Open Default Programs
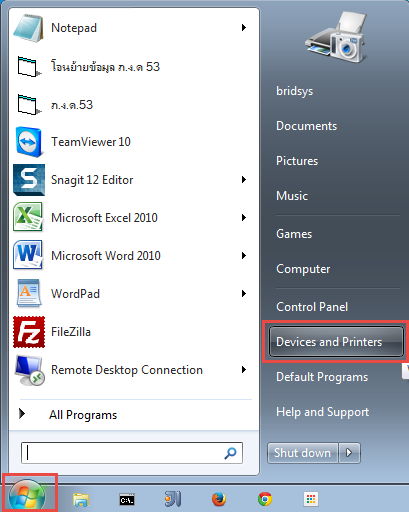The height and width of the screenshot is (512, 409). pyautogui.click(x=322, y=377)
